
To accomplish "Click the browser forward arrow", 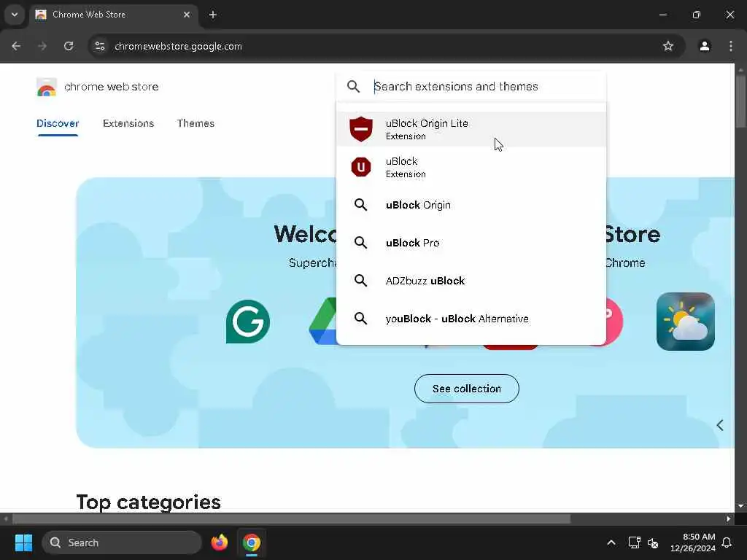I will point(42,46).
